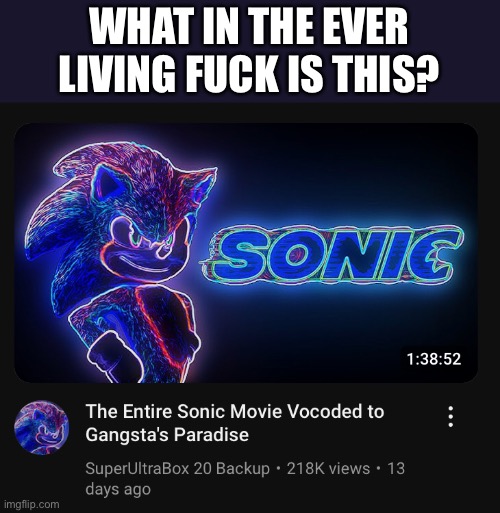Open SuperUltraBox channel avatar icon
This screenshot has height=513, width=500.
[x=41, y=428]
